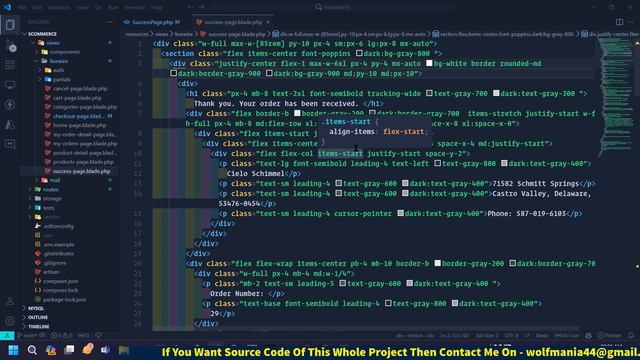Close the success-page.blade.php tab

click(x=268, y=22)
